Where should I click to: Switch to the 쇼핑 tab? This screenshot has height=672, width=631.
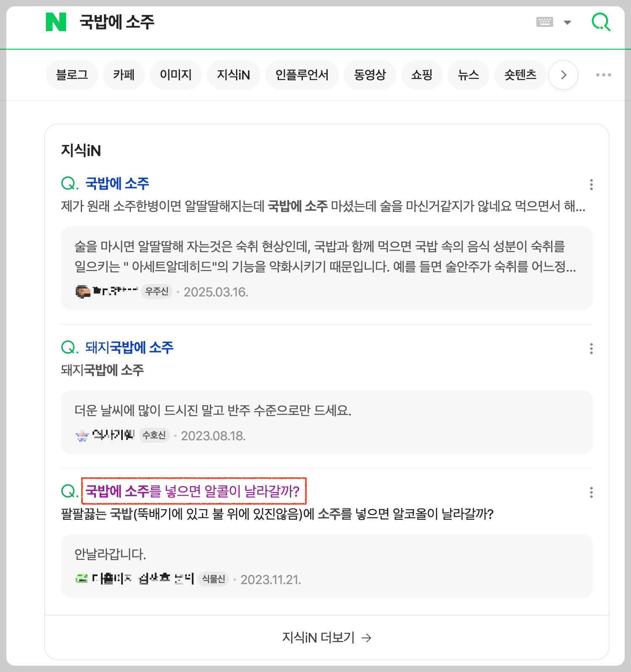422,74
